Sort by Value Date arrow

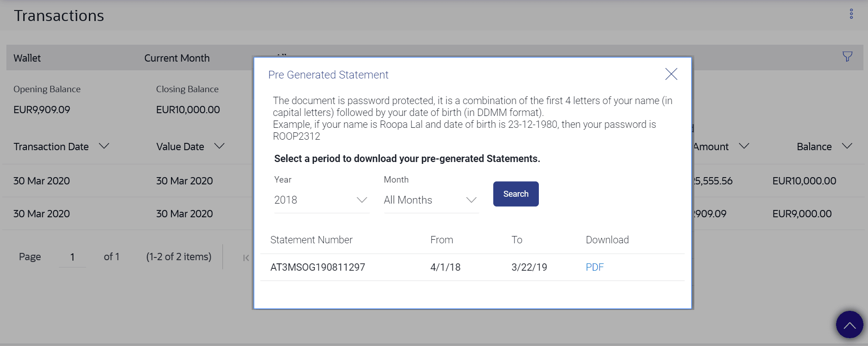219,146
